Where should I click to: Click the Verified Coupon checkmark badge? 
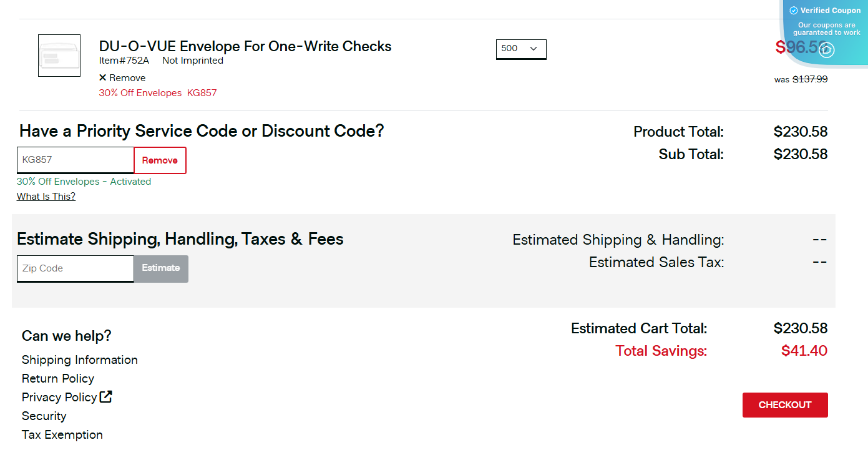(794, 10)
